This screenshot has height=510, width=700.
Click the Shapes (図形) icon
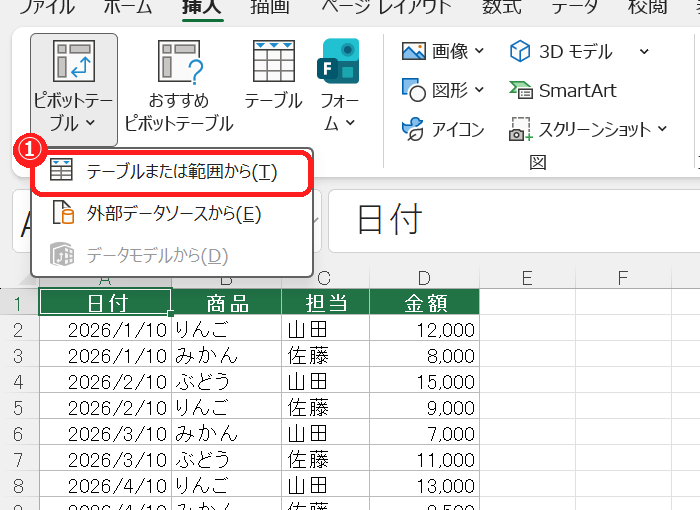(413, 90)
